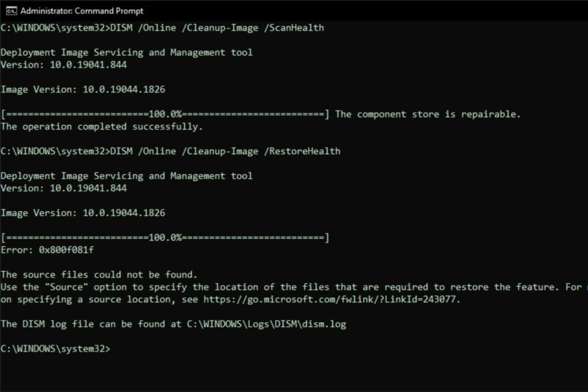Click the second 100.0% progress bar above Error
588x392 pixels.
pyautogui.click(x=165, y=237)
